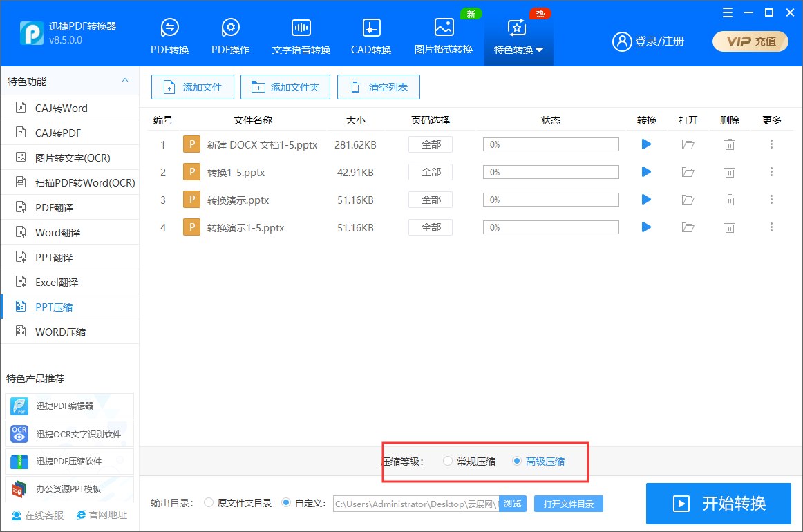Click the 开始转换 button
This screenshot has width=803, height=532.
tap(719, 504)
